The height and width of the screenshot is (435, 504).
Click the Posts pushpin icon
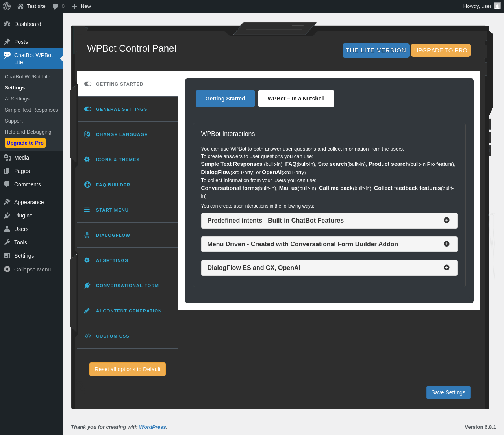(7, 42)
